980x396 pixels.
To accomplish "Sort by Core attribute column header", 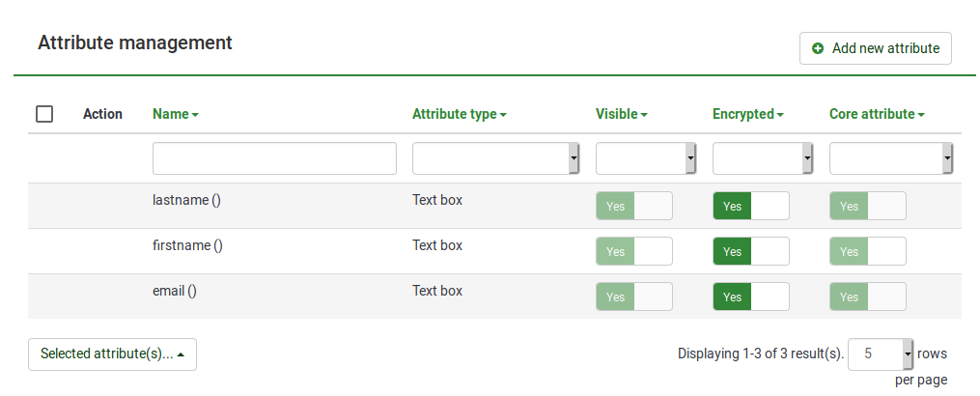I will point(877,114).
